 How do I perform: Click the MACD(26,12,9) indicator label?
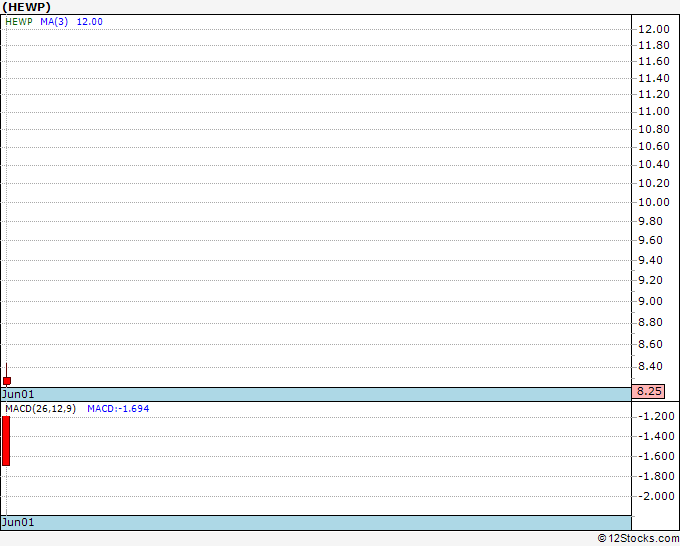40,409
